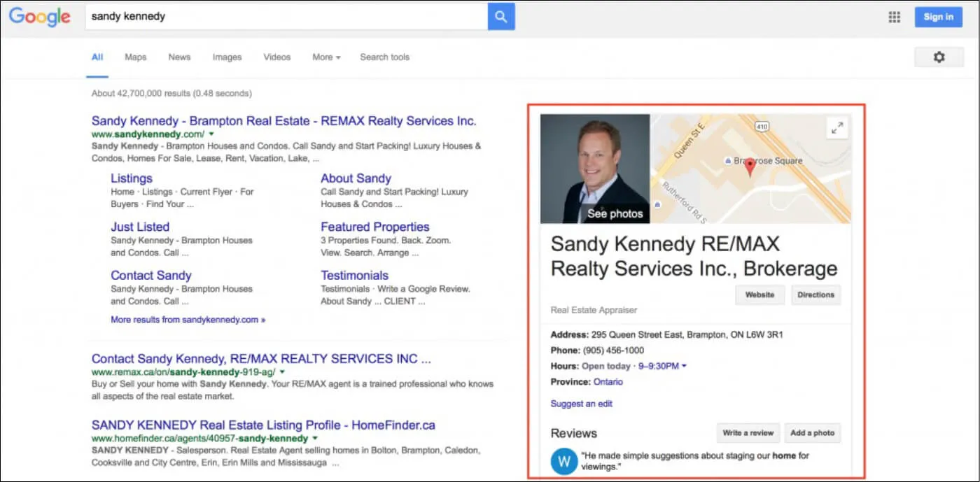
Task: Expand the More search options dropdown
Action: click(326, 57)
